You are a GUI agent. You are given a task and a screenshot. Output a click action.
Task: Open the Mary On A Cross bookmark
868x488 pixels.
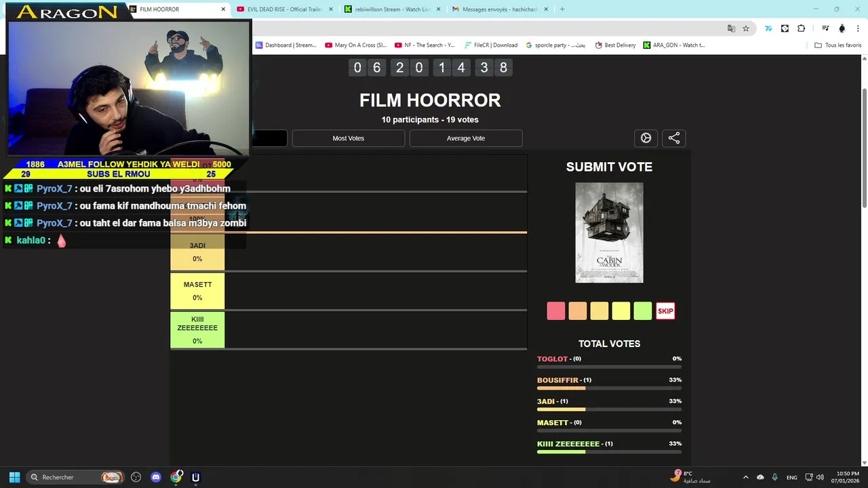[x=355, y=45]
